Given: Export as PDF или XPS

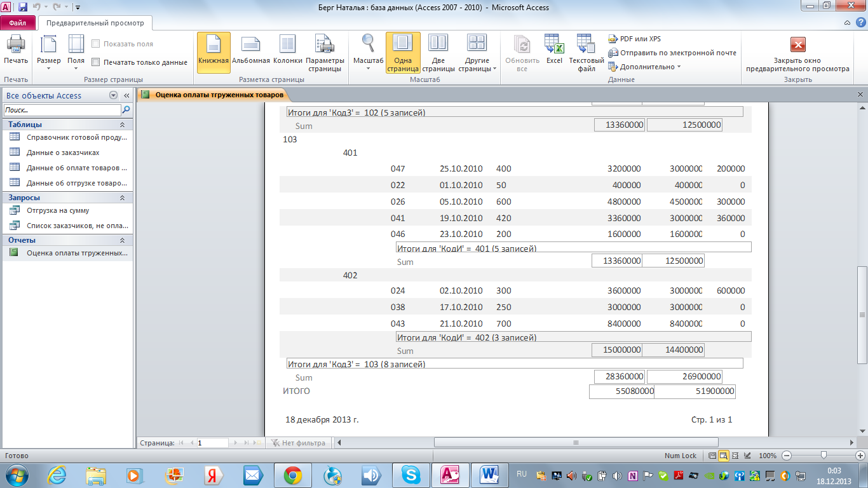Looking at the screenshot, I should coord(634,39).
